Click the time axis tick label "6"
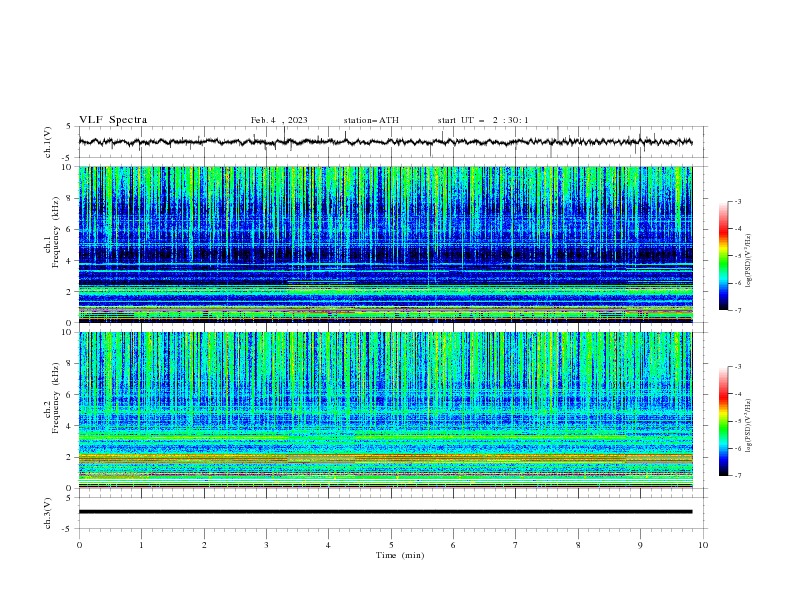The height and width of the screenshot is (612, 792). 453,545
